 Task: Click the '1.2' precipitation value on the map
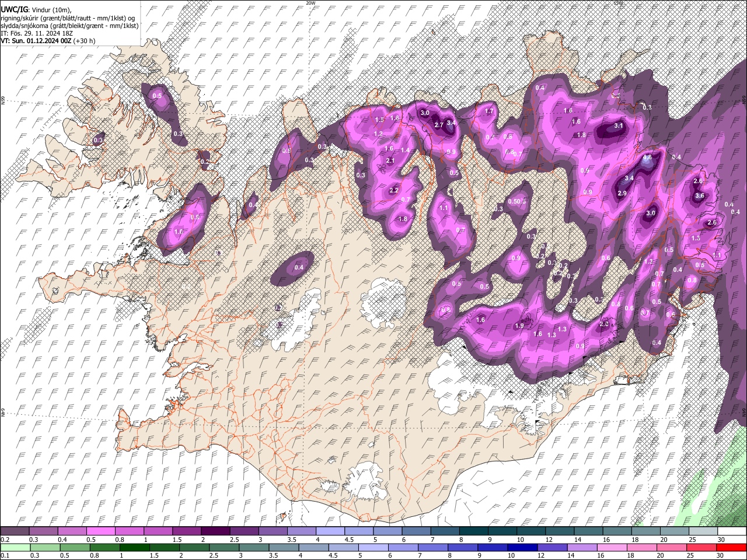click(378, 134)
